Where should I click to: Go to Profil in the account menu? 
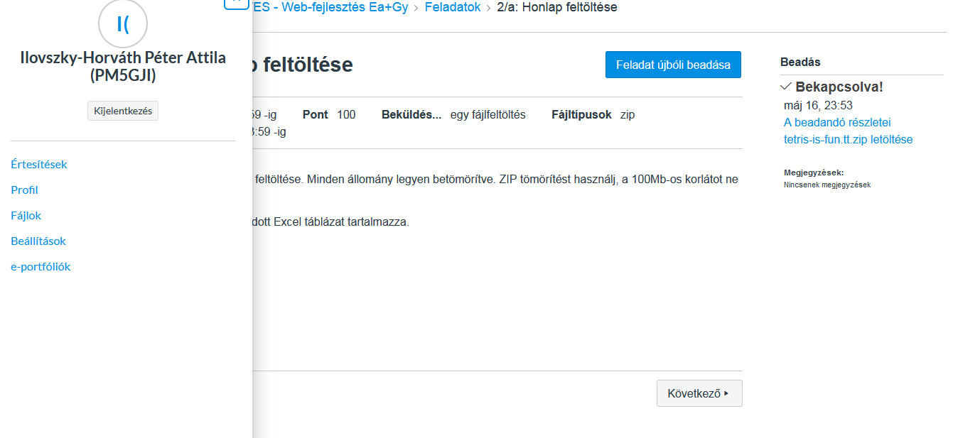point(25,190)
